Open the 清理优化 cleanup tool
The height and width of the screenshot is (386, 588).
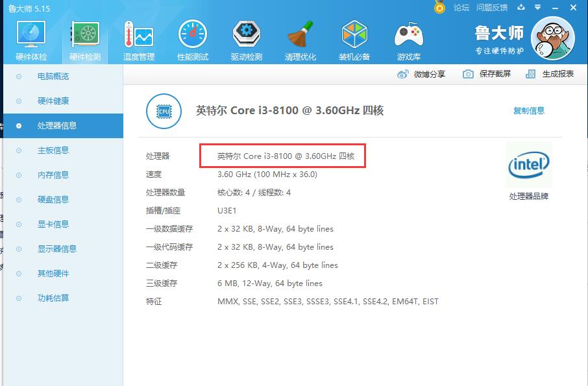click(x=300, y=39)
